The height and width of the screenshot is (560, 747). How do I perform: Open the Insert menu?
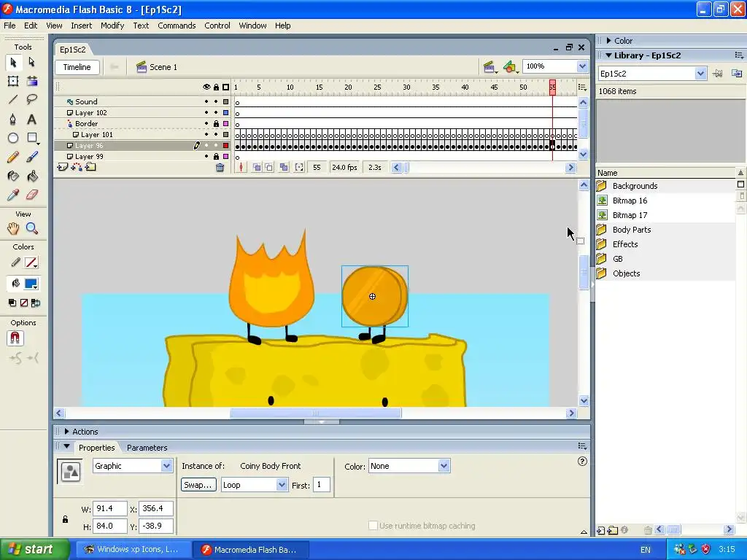[82, 26]
